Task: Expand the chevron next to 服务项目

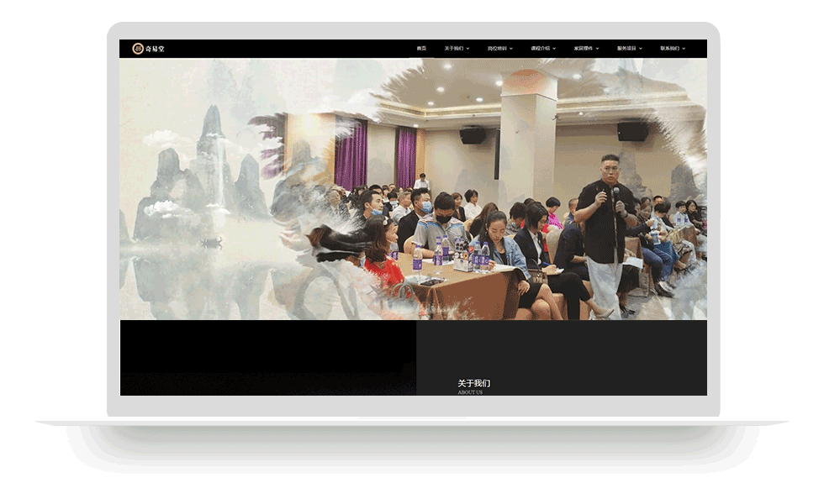Action: point(640,49)
